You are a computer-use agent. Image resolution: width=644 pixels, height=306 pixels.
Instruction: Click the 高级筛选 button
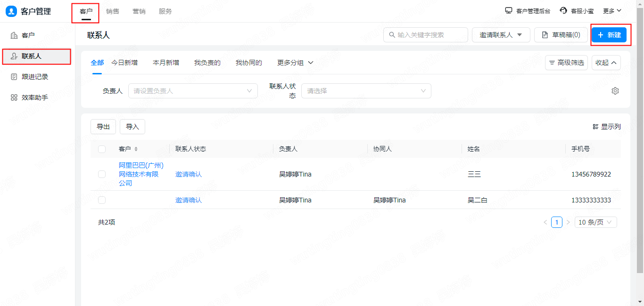(x=566, y=63)
